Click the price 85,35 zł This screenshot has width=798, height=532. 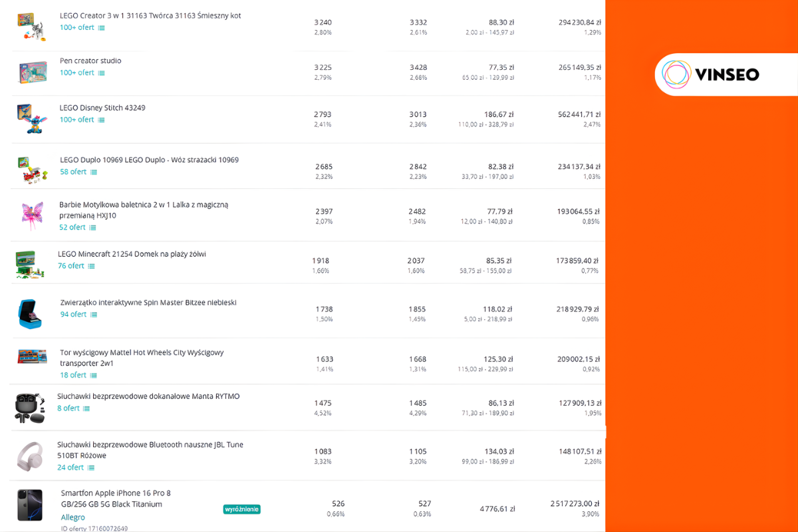[499, 261]
